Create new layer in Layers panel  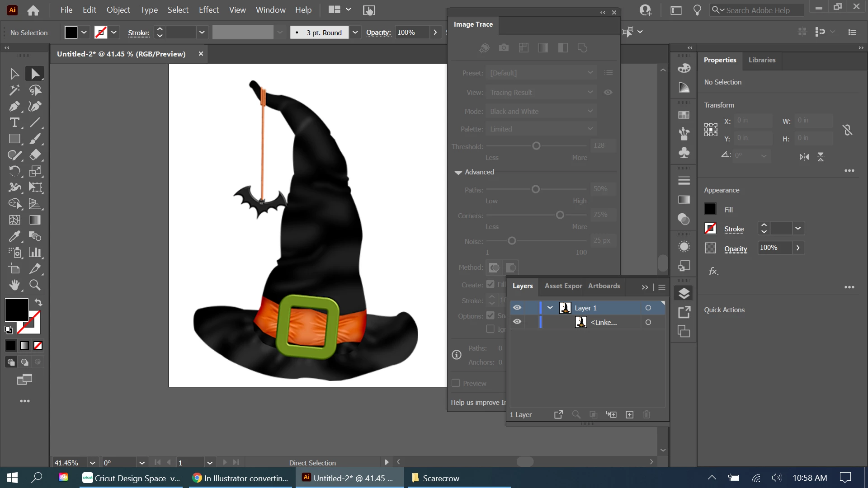[629, 414]
